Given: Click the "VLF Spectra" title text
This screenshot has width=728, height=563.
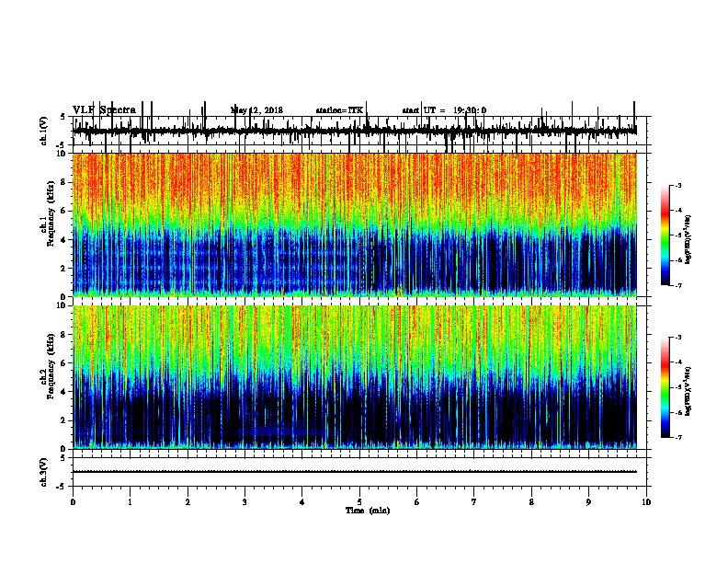Looking at the screenshot, I should click(x=104, y=110).
